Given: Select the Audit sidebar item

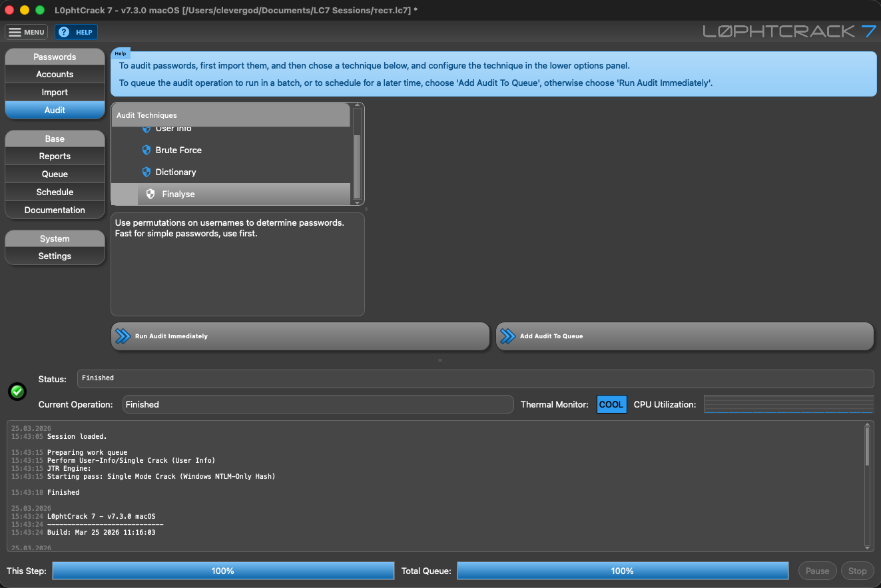Looking at the screenshot, I should pyautogui.click(x=55, y=110).
